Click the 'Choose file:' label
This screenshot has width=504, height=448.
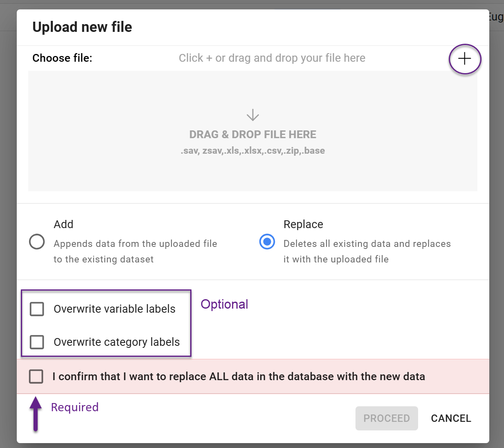click(x=62, y=58)
